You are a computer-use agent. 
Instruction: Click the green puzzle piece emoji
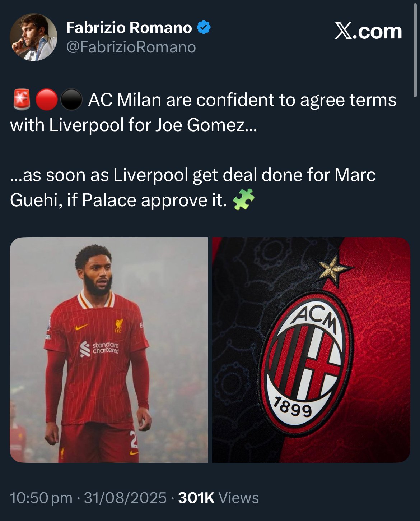tap(244, 199)
